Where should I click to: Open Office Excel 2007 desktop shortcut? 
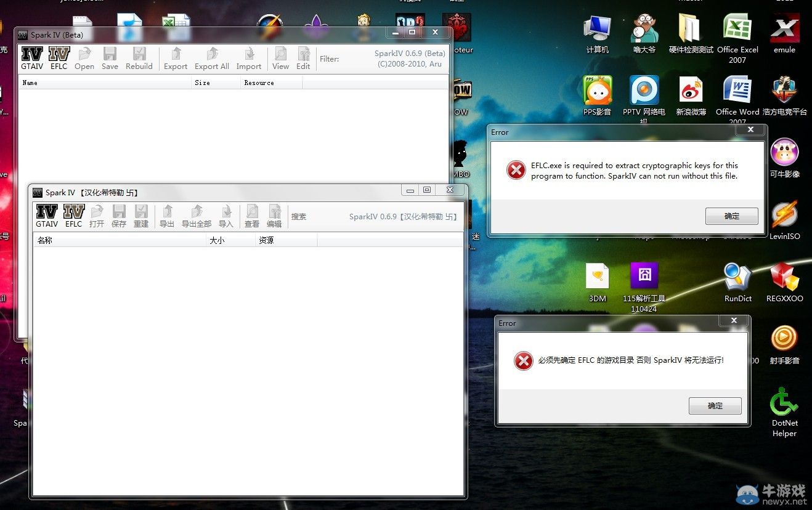(x=737, y=38)
